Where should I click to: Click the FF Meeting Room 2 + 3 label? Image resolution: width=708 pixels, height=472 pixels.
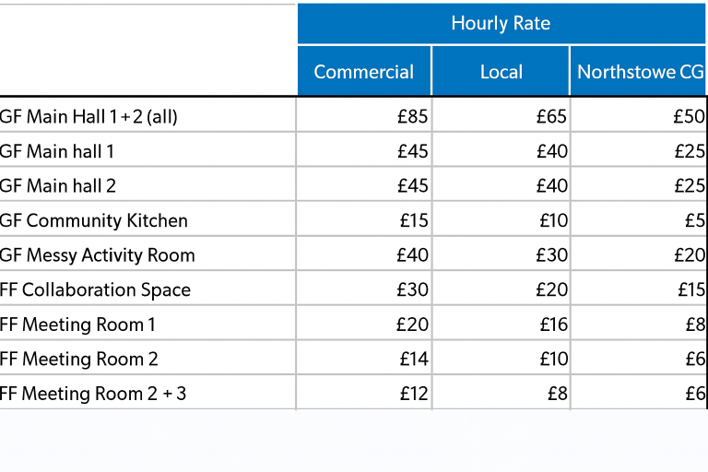[x=93, y=394]
